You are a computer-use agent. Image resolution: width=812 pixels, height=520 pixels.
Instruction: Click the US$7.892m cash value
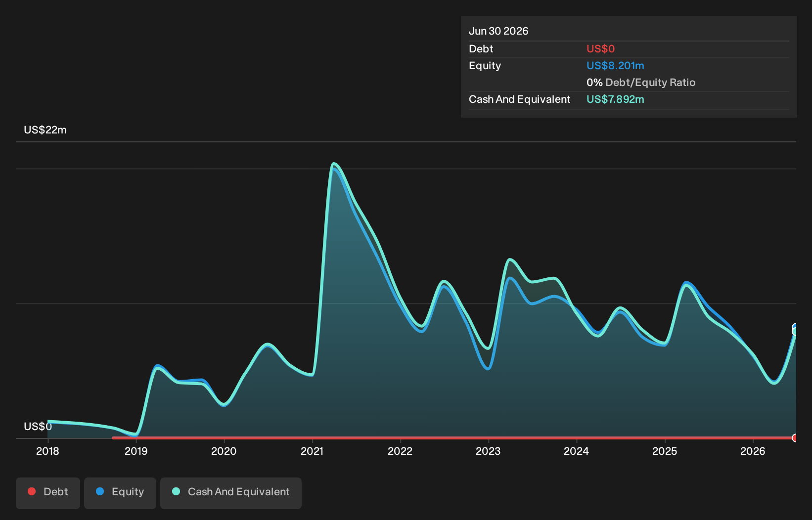(615, 99)
